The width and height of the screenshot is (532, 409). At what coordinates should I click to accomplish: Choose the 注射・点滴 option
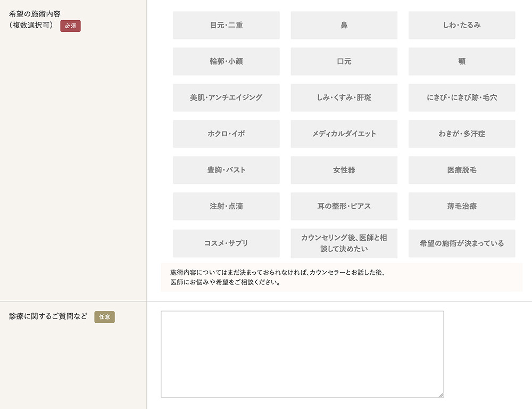pyautogui.click(x=226, y=206)
